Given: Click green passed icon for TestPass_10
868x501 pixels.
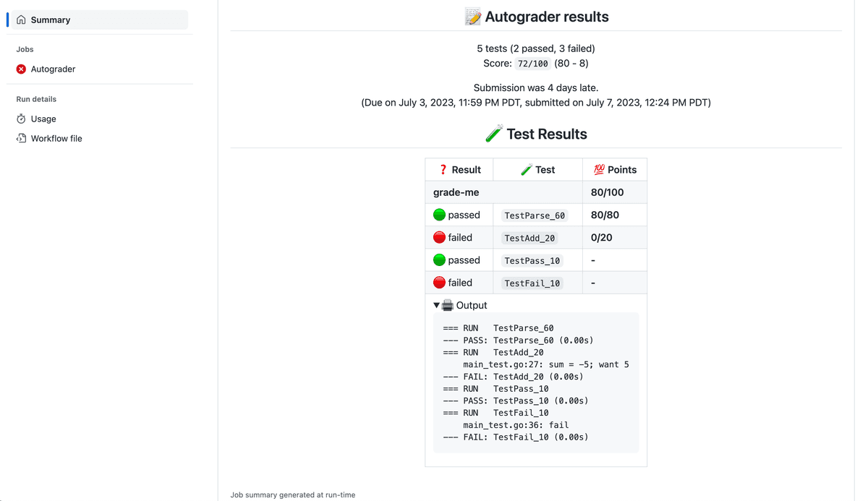Looking at the screenshot, I should pyautogui.click(x=439, y=260).
